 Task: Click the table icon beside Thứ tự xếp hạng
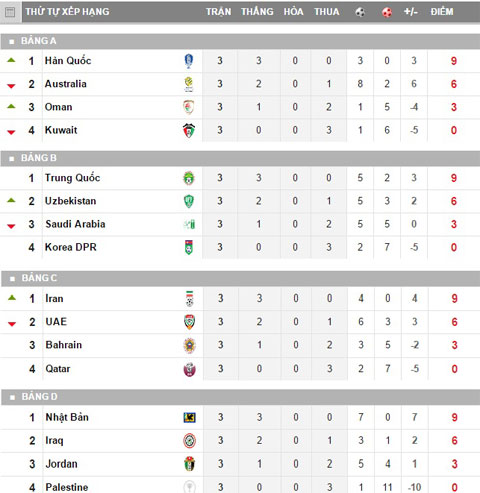click(x=10, y=12)
